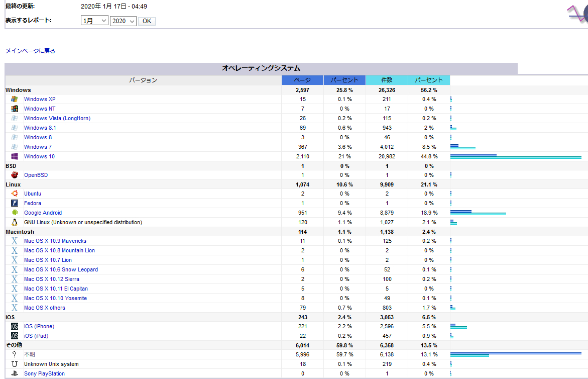Click the Windows XP logo icon
This screenshot has height=379, width=588.
click(x=15, y=99)
